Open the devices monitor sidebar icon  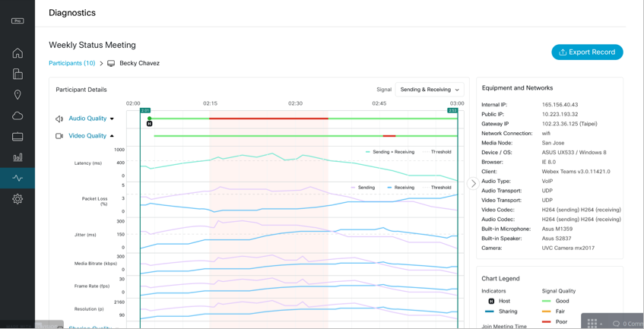click(x=17, y=137)
